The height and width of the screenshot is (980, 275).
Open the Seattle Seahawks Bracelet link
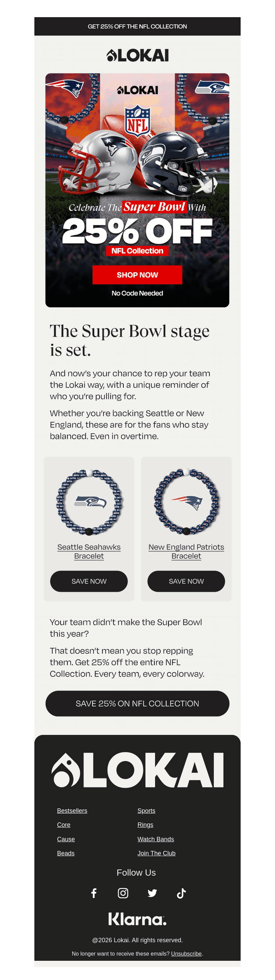point(89,551)
